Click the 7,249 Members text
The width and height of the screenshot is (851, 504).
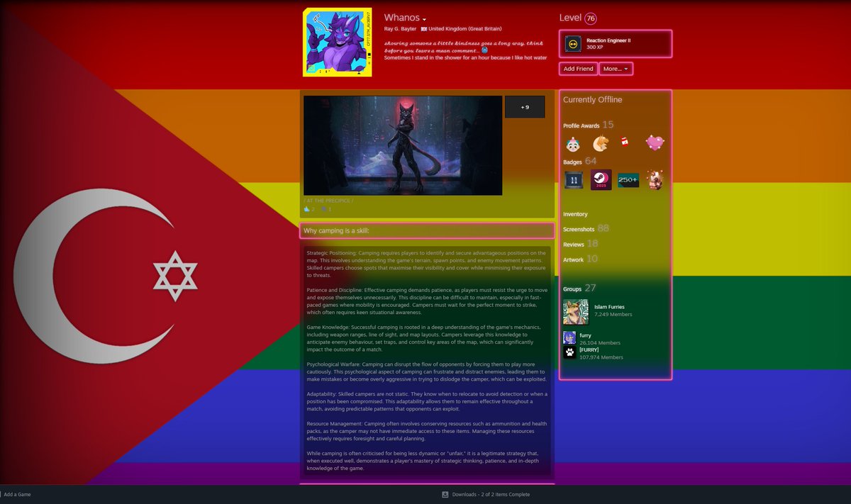coord(613,314)
